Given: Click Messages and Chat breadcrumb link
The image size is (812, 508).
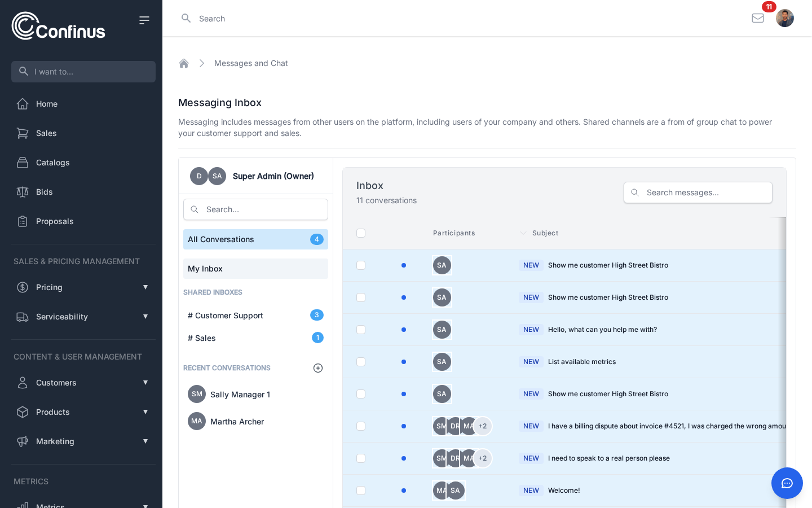Looking at the screenshot, I should tap(251, 63).
